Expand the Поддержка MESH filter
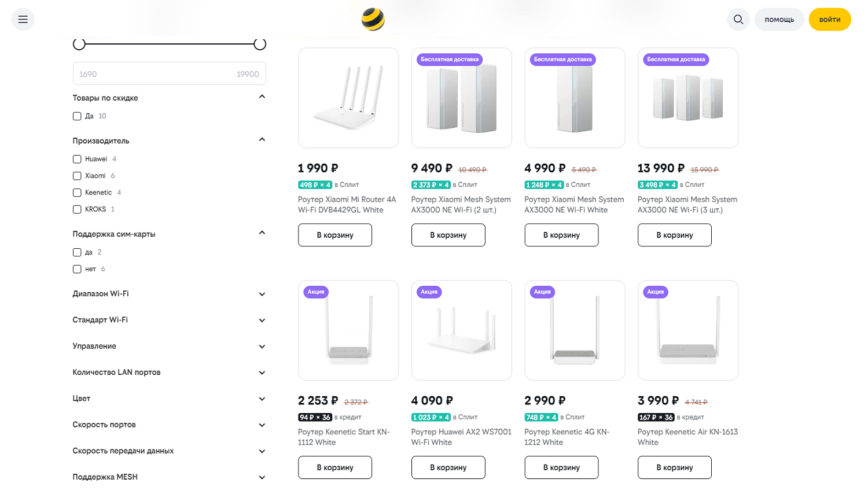The width and height of the screenshot is (868, 490). click(169, 477)
